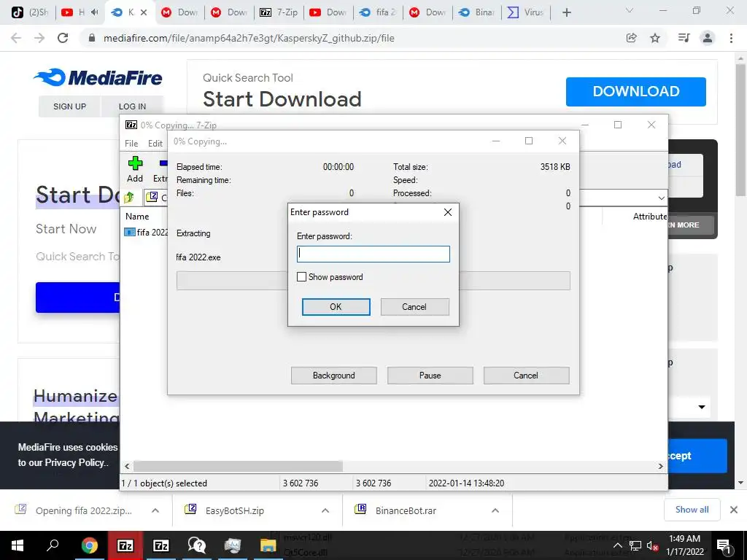Switch to the TikTok (2)Sh tab
Screen dimensions: 747x560
coord(28,12)
